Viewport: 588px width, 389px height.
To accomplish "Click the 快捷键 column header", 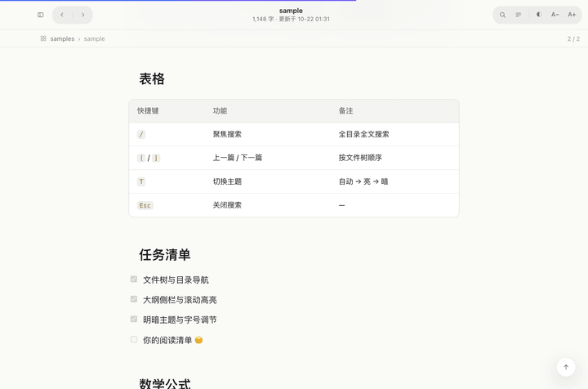I will coord(148,110).
